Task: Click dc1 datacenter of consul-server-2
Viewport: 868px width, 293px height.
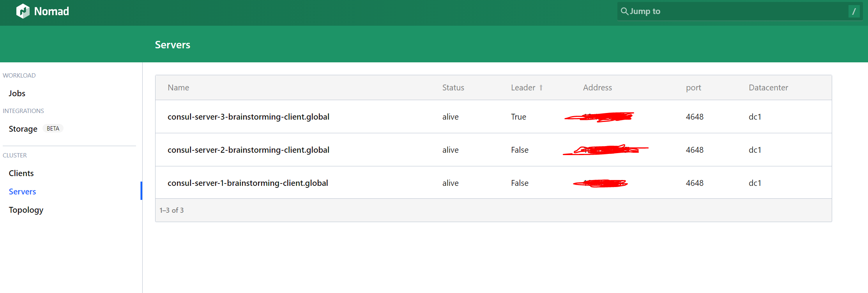Action: pyautogui.click(x=755, y=150)
